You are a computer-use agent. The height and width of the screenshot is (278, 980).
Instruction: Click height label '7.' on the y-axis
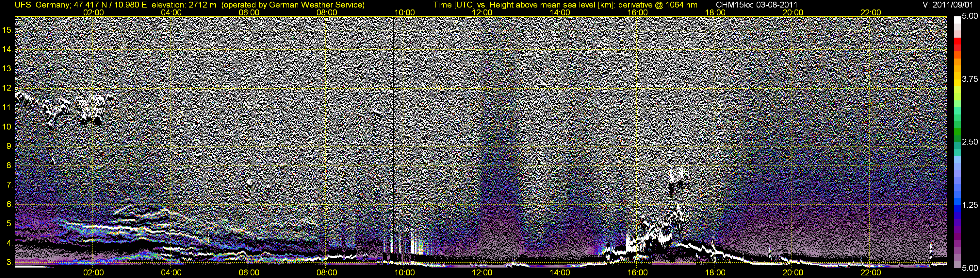(x=9, y=185)
